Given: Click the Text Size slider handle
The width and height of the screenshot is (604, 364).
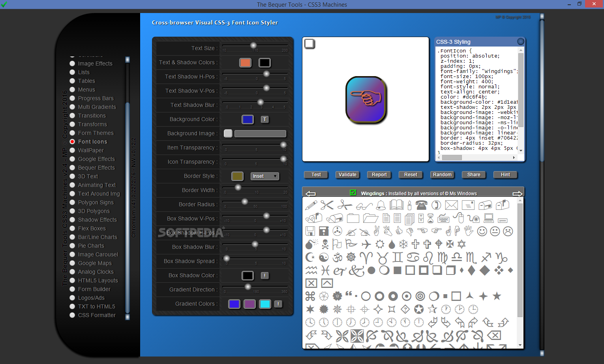Looking at the screenshot, I should tap(253, 46).
